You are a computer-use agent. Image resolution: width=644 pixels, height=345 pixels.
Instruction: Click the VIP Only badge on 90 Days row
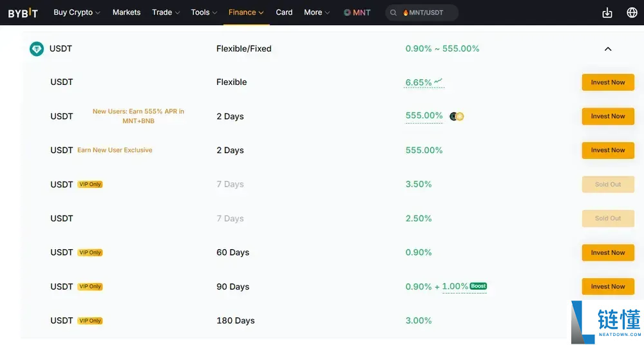point(90,286)
